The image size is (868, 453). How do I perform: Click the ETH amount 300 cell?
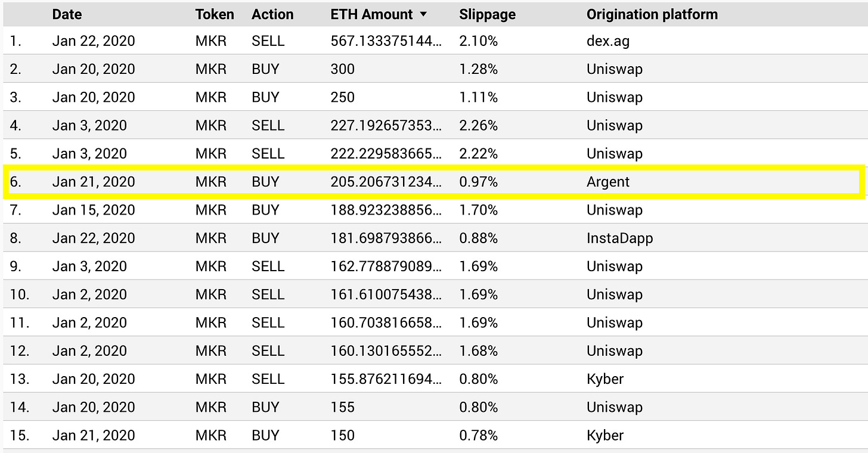tap(343, 69)
